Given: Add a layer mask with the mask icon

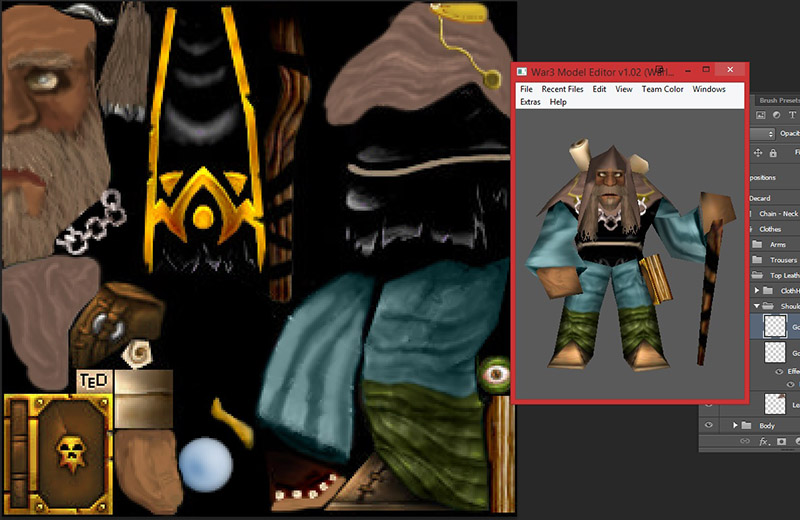Looking at the screenshot, I should pos(781,441).
